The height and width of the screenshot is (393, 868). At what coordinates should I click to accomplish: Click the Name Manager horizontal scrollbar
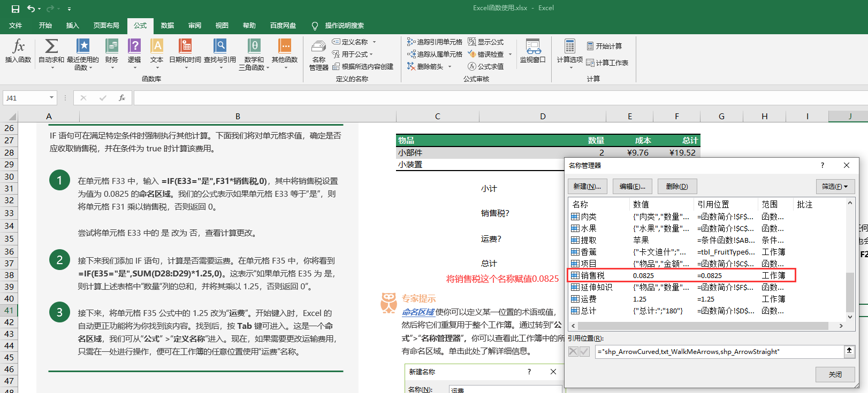[703, 326]
